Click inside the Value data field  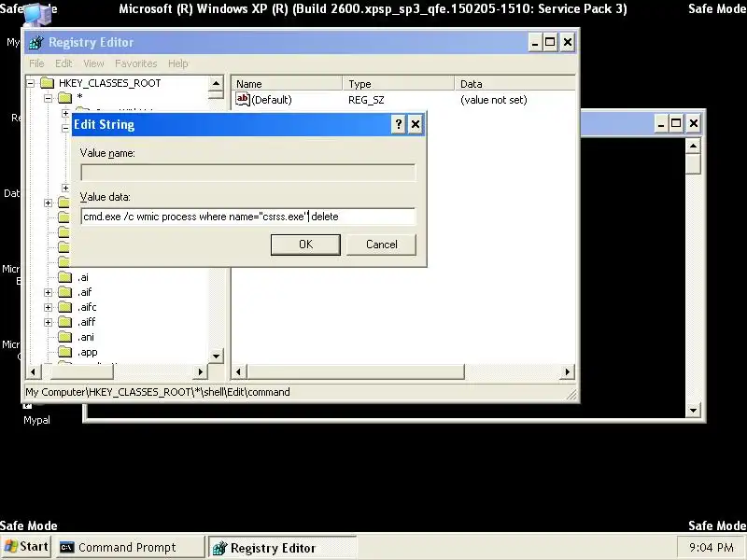[248, 217]
